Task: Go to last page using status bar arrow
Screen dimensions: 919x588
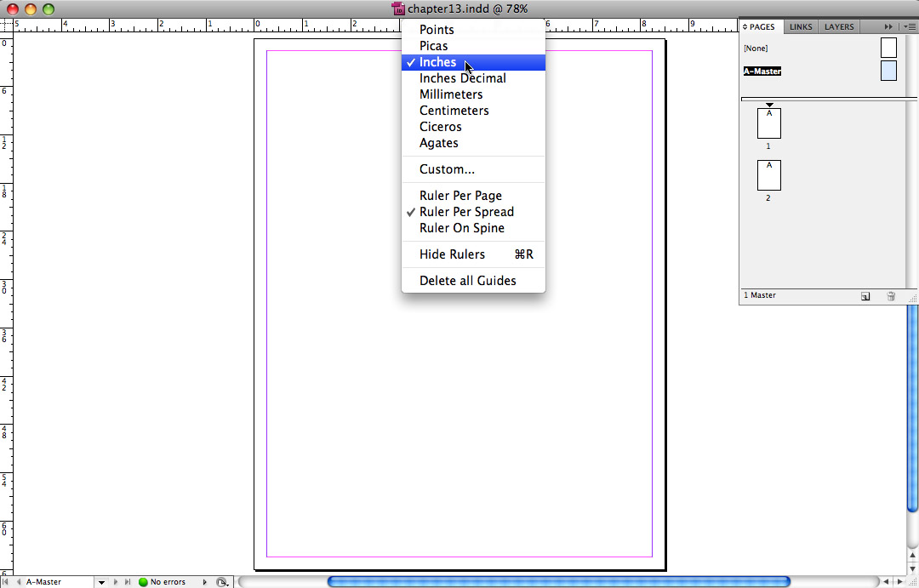Action: (x=128, y=582)
